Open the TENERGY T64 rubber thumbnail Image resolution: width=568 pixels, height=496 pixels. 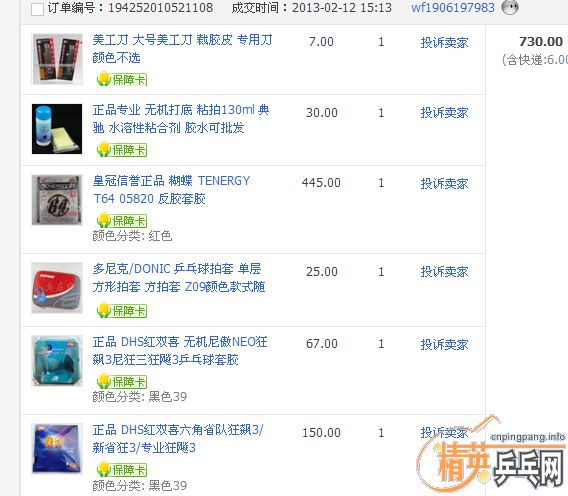(x=57, y=200)
